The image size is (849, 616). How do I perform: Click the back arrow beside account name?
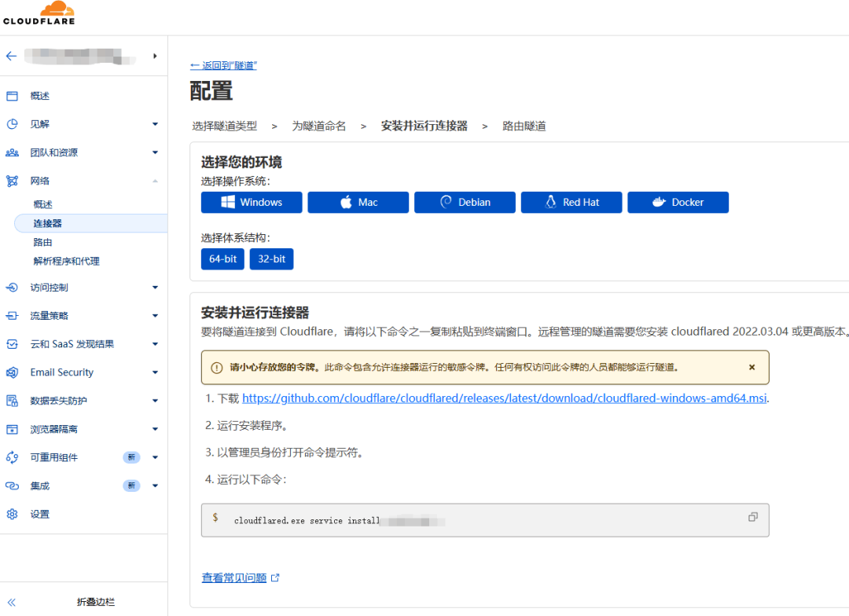tap(11, 56)
